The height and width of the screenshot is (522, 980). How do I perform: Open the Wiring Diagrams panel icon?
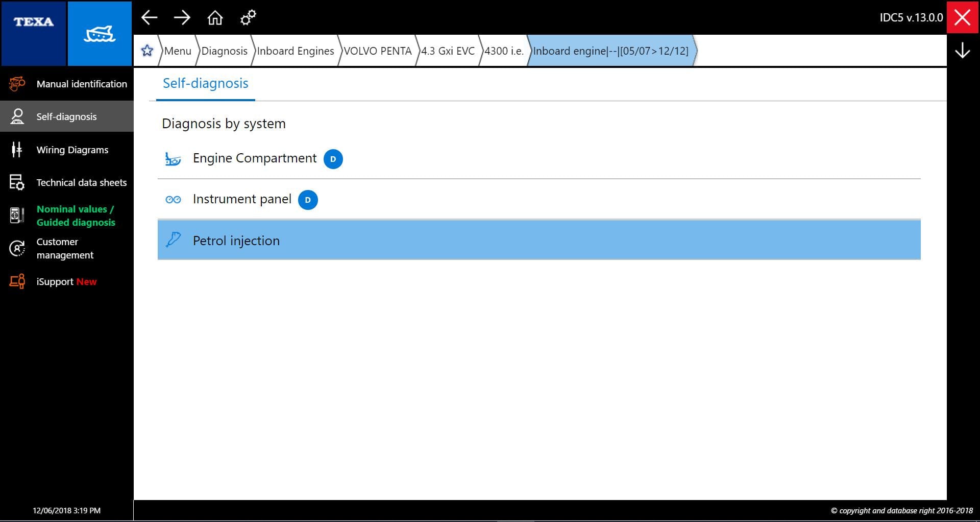point(17,150)
